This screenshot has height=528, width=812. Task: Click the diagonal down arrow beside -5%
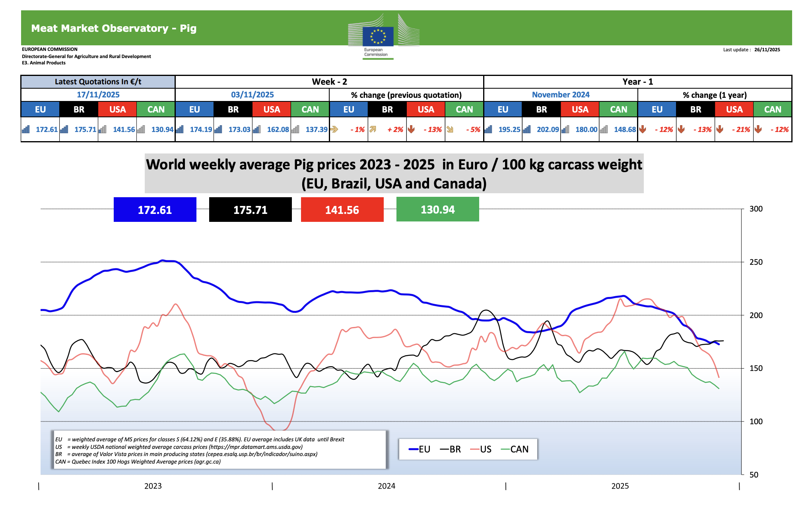pos(450,129)
